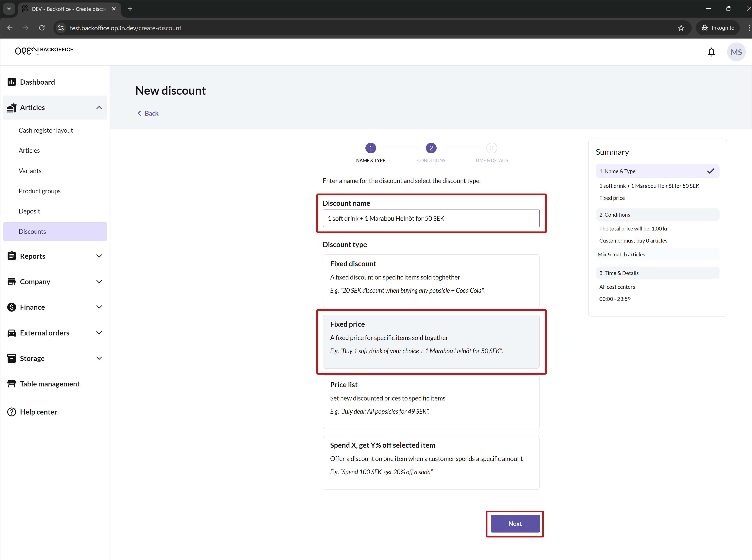
Task: Click the Discount name input field
Action: click(x=431, y=218)
